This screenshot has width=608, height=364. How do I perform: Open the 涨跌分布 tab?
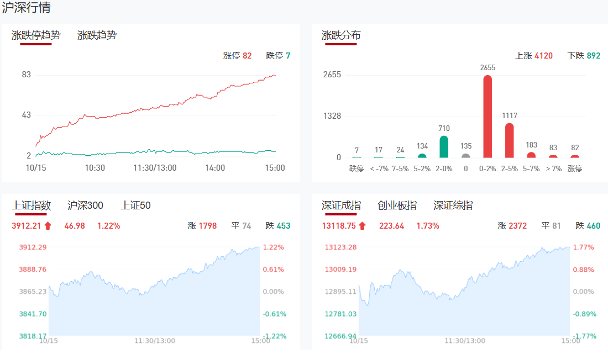point(341,35)
